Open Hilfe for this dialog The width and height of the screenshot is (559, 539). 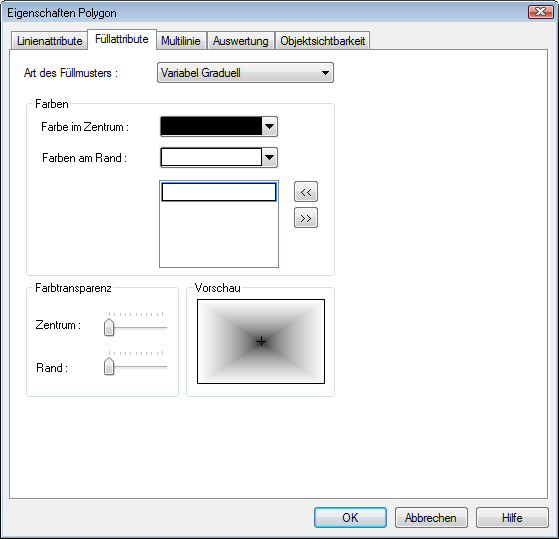pos(512,517)
